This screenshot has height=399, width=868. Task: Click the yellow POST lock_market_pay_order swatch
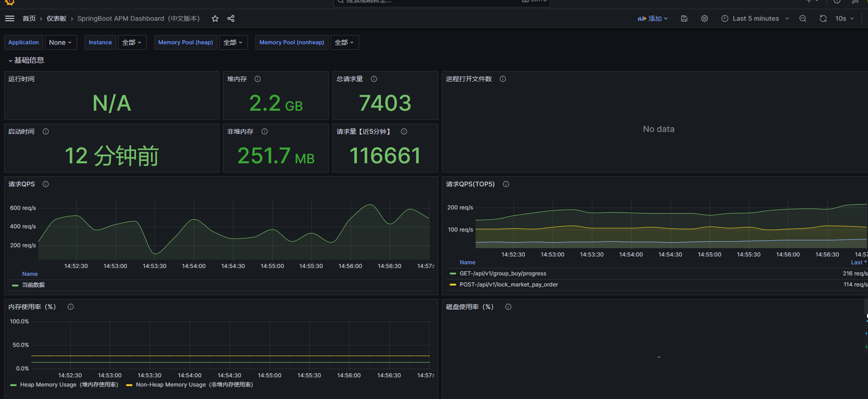453,285
